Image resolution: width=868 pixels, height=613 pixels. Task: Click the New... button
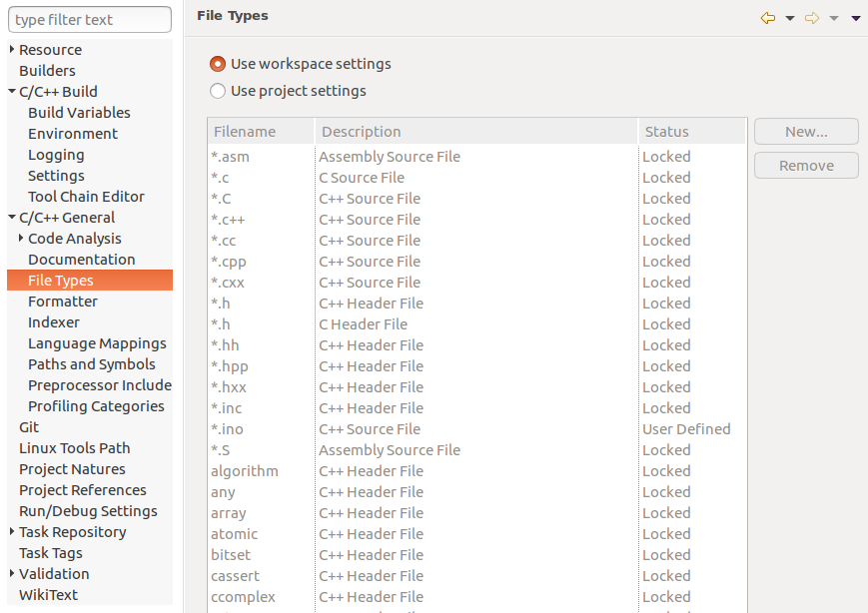coord(806,132)
